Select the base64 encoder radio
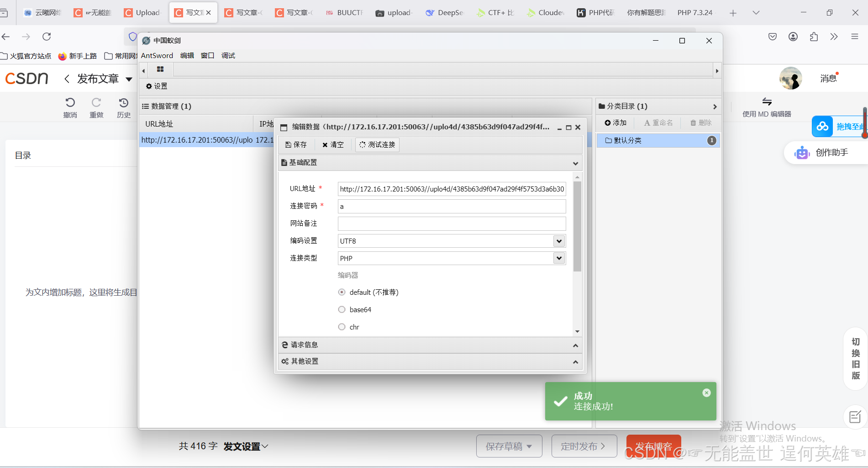Image resolution: width=868 pixels, height=468 pixels. point(342,309)
